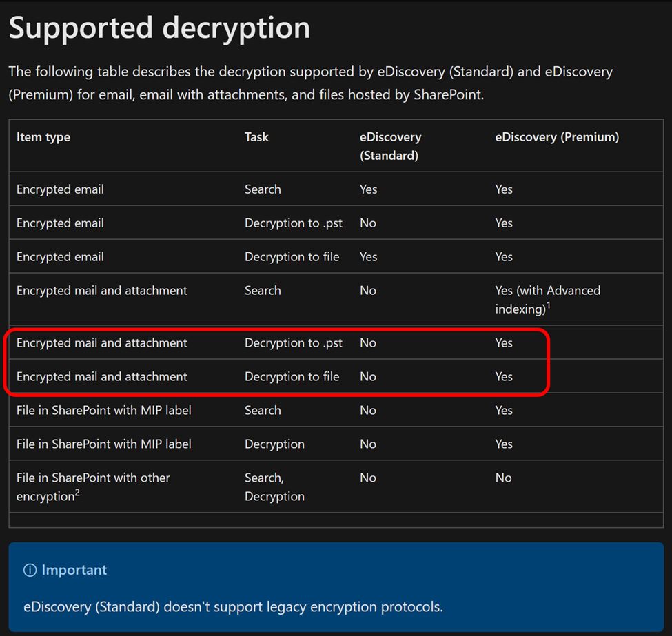The width and height of the screenshot is (672, 636).
Task: Select the Search, Decryption task cell
Action: click(x=274, y=486)
